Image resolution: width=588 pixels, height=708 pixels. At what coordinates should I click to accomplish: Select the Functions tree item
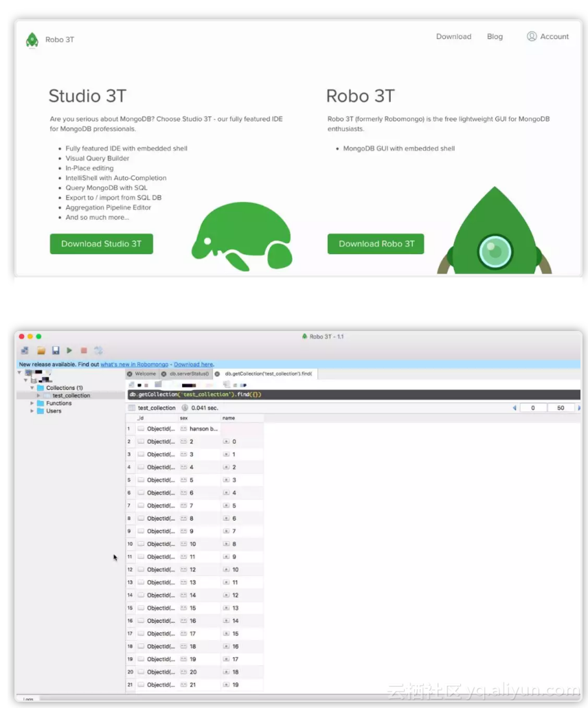[x=58, y=403]
